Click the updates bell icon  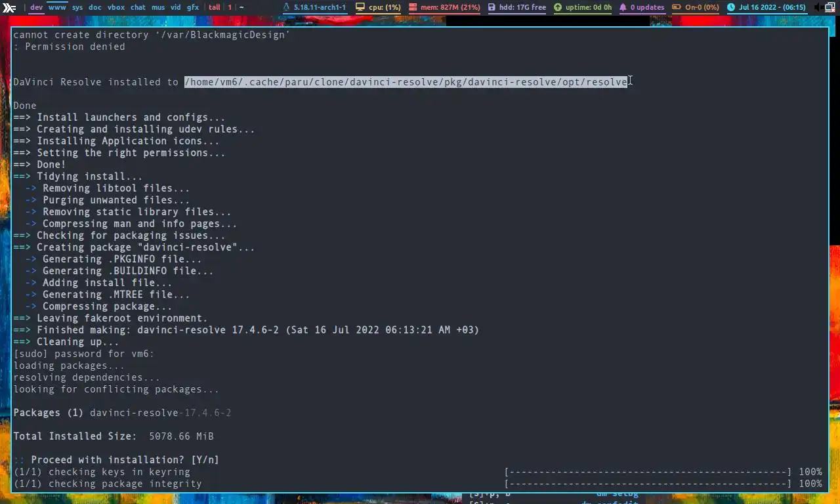(x=623, y=8)
